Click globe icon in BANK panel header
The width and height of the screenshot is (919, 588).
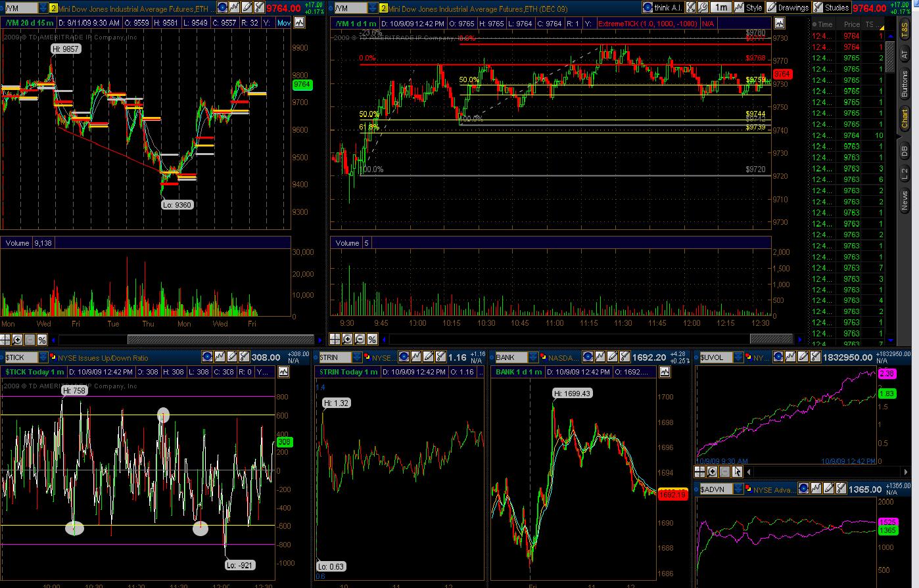pyautogui.click(x=588, y=357)
